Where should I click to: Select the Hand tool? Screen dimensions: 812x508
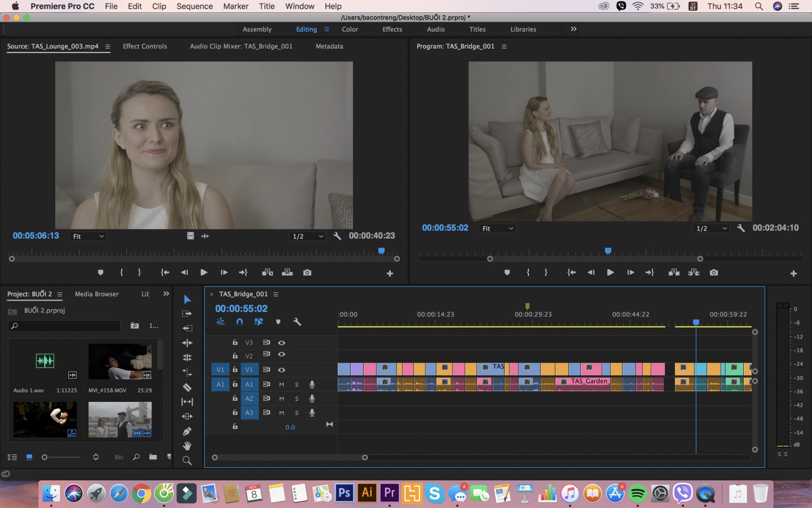coord(187,446)
